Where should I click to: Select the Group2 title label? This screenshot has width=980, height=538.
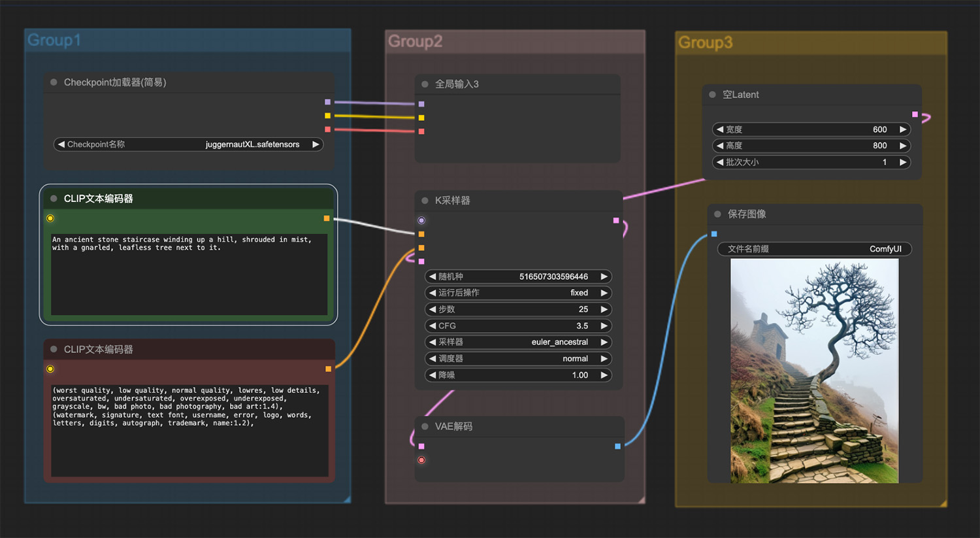point(415,41)
